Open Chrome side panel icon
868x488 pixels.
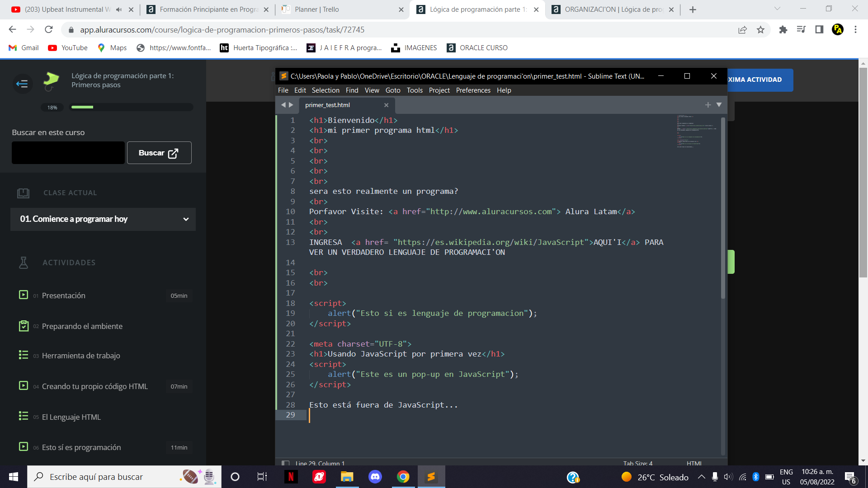pos(819,29)
